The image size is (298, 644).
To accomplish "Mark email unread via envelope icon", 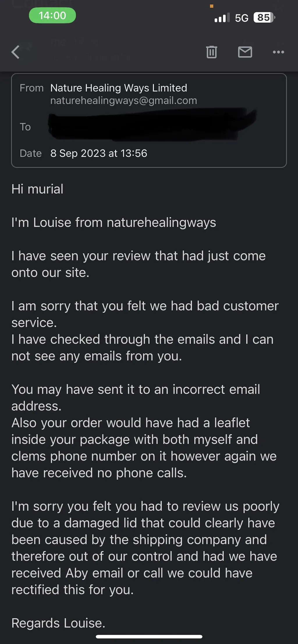I will 245,52.
